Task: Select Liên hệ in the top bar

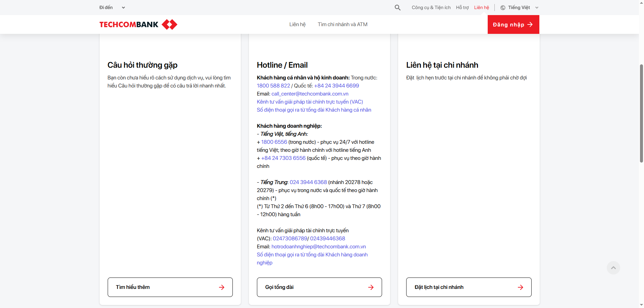Action: [481, 7]
